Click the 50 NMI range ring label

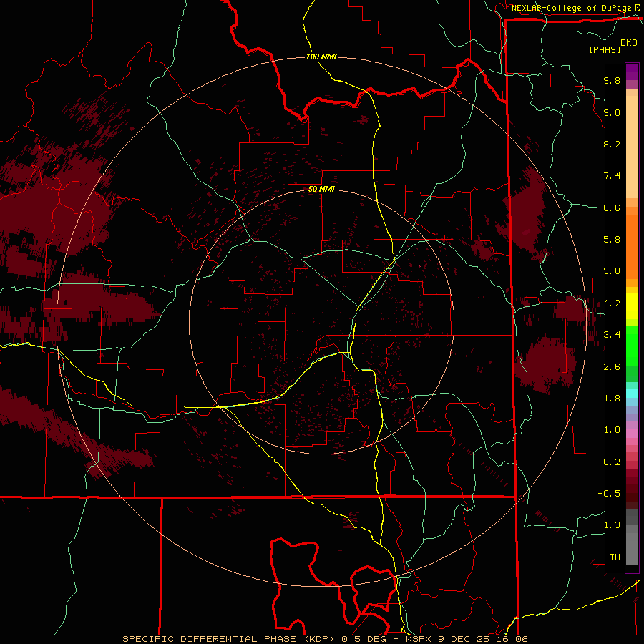point(321,190)
